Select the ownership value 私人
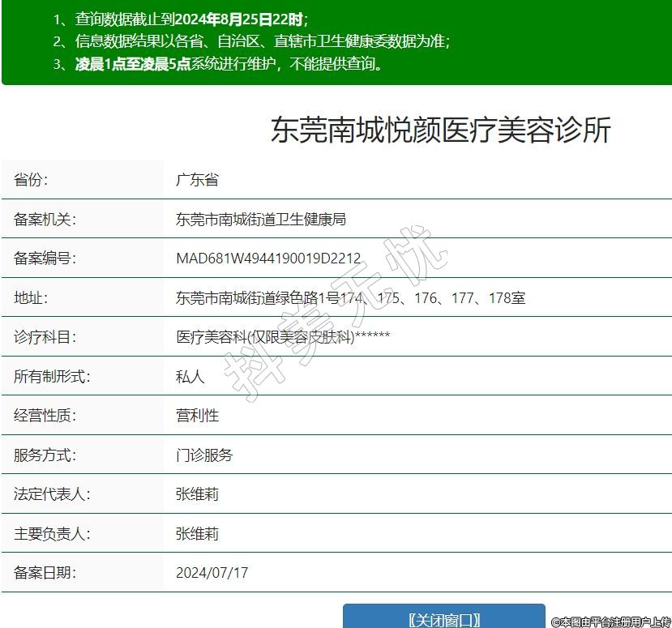The image size is (672, 628). point(190,377)
